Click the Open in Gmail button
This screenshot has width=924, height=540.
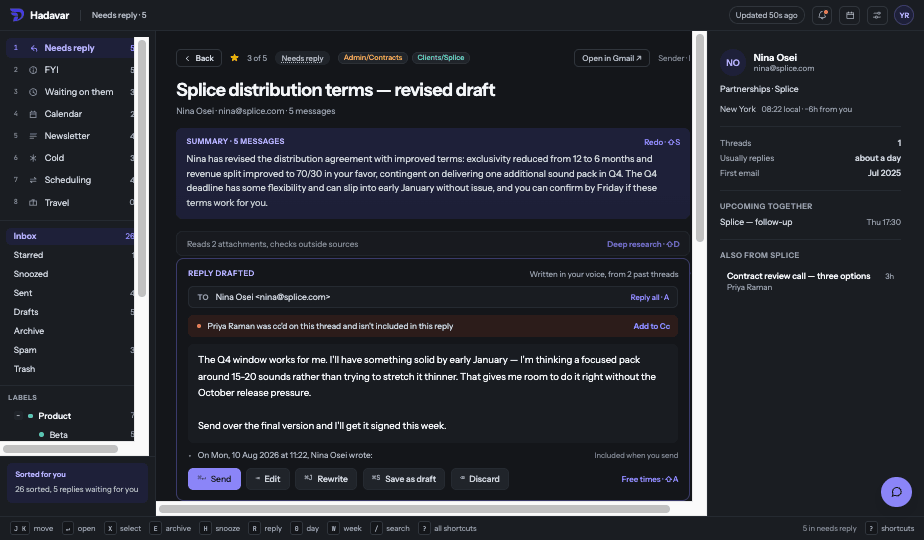pos(612,58)
